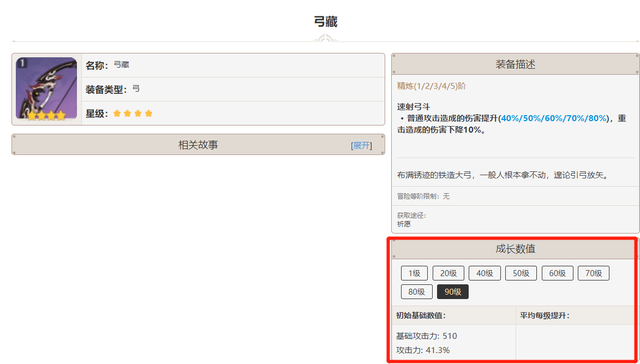Switch to the 70级 stats
This screenshot has width=640, height=364.
pyautogui.click(x=593, y=273)
